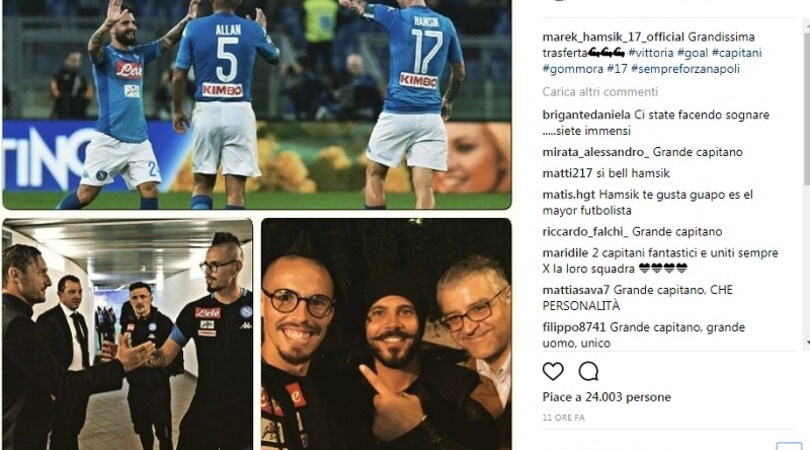Load more comments via Carica altri commenti
The height and width of the screenshot is (450, 810).
[x=600, y=92]
